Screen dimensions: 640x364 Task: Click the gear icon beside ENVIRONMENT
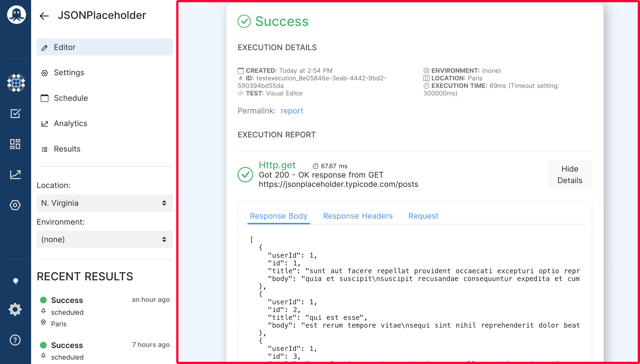tap(426, 71)
